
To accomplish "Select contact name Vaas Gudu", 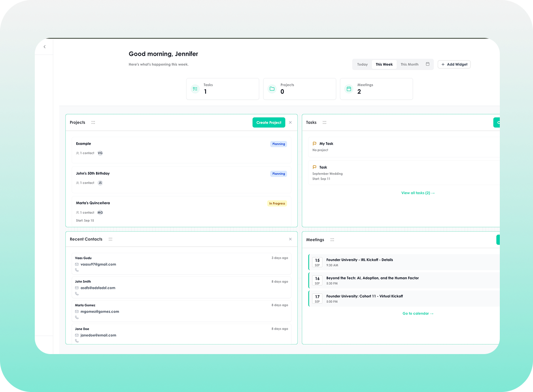I will tap(83, 258).
